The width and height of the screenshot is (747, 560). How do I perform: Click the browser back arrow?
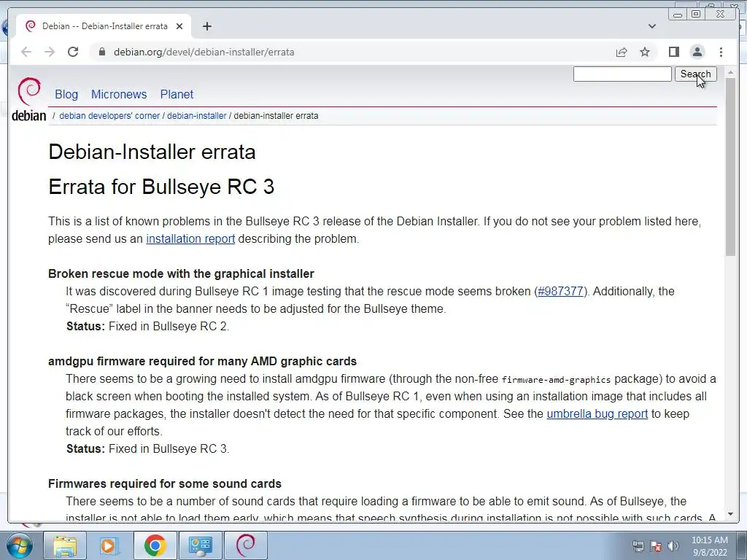26,52
